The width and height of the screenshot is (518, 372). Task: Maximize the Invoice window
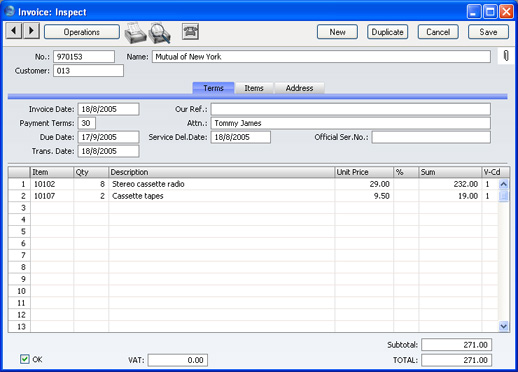pos(490,12)
